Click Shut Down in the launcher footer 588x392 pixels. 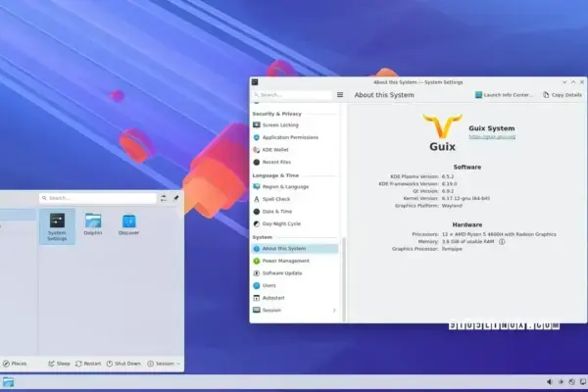123,364
